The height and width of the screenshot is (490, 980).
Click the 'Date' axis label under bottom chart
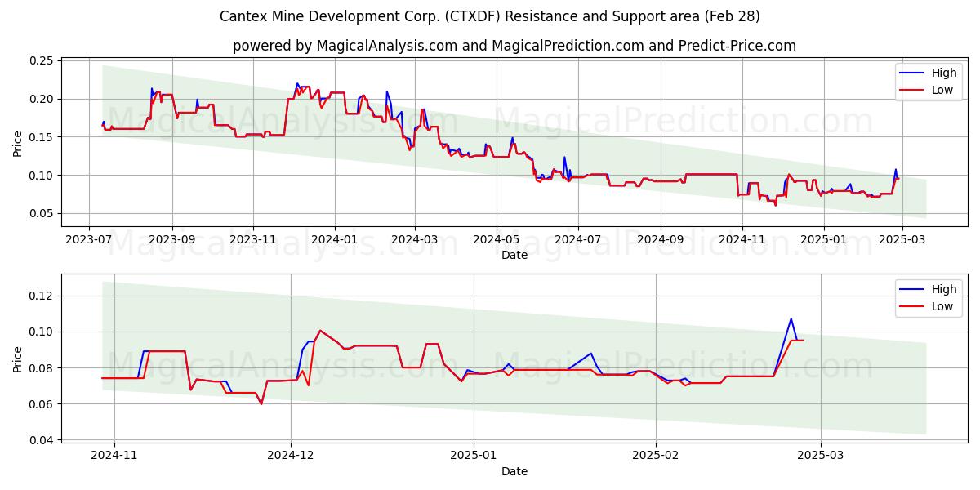tap(514, 471)
